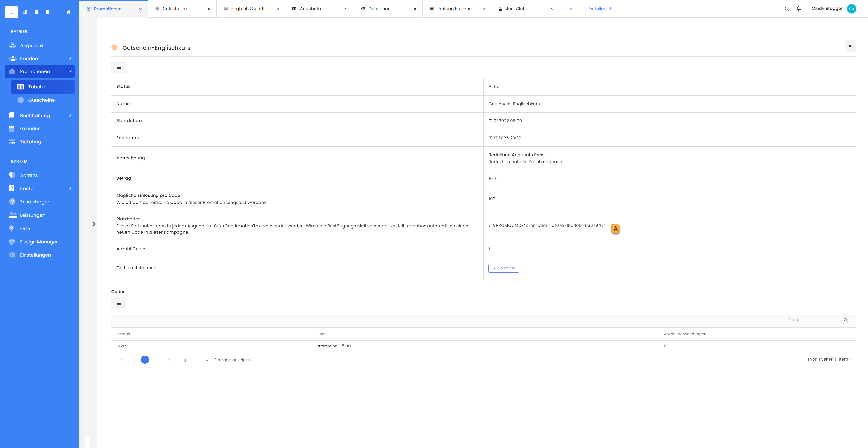The height and width of the screenshot is (448, 868).
Task: Open the tabs overflow chevron dropdown
Action: click(x=571, y=9)
